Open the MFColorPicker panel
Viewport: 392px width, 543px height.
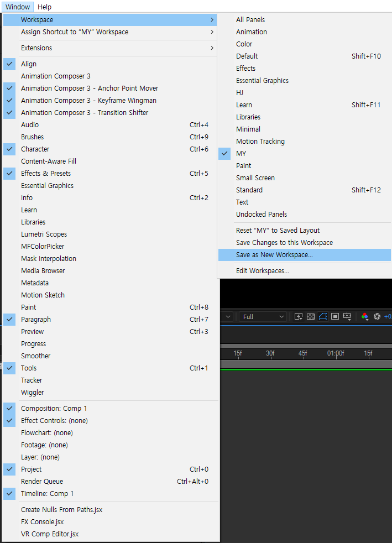[110, 247]
